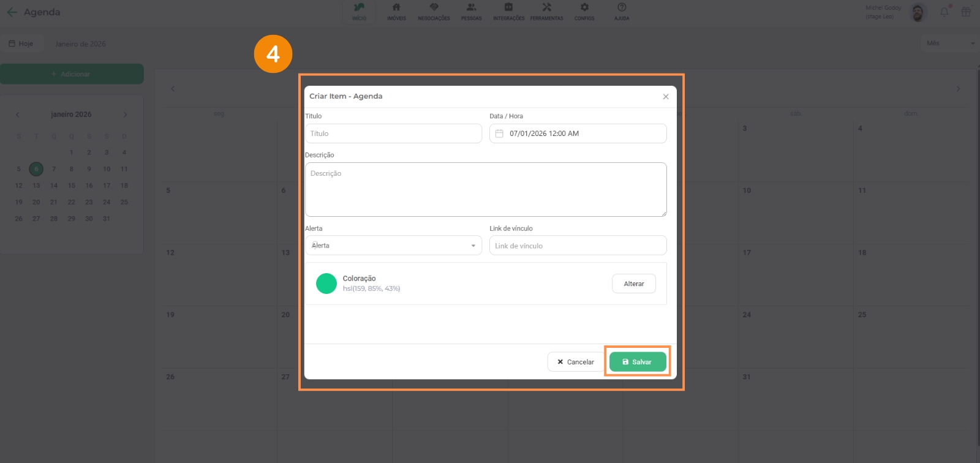Open the Negociações handshake icon
The height and width of the screenshot is (463, 980).
(434, 8)
